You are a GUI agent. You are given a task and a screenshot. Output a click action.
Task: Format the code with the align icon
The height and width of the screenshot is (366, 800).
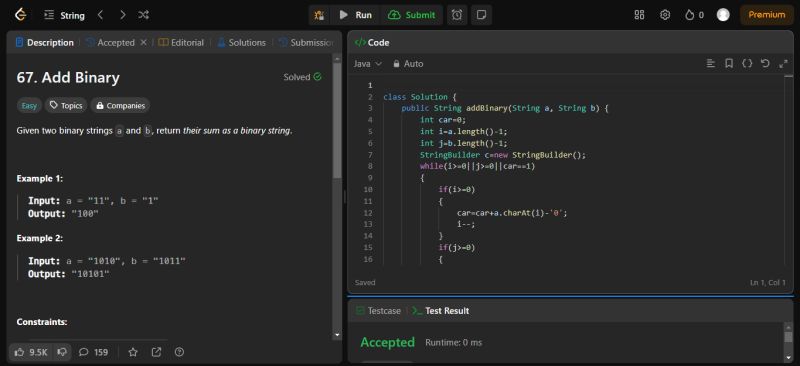point(711,63)
